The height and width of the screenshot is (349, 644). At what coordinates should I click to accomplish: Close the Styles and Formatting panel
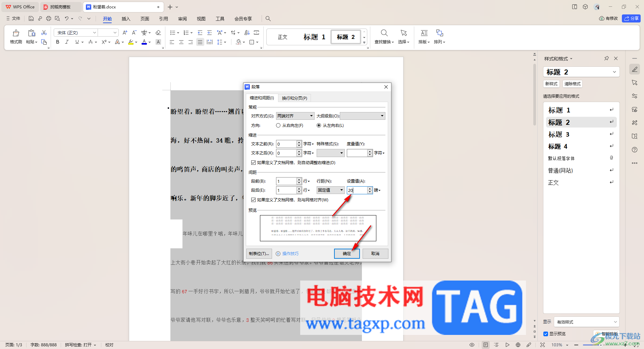(x=616, y=58)
